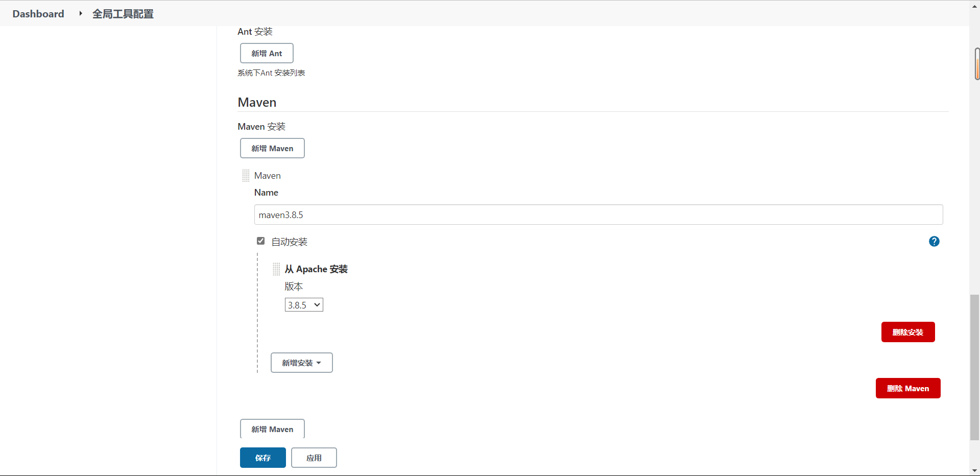Click the breadcrumb arrow after Dashboard

pos(80,14)
